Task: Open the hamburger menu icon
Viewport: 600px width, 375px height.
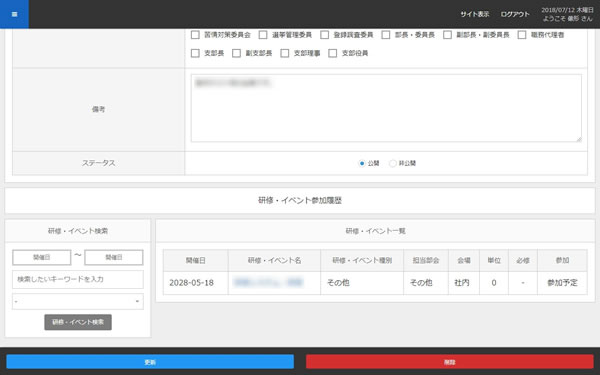Action: pos(14,14)
